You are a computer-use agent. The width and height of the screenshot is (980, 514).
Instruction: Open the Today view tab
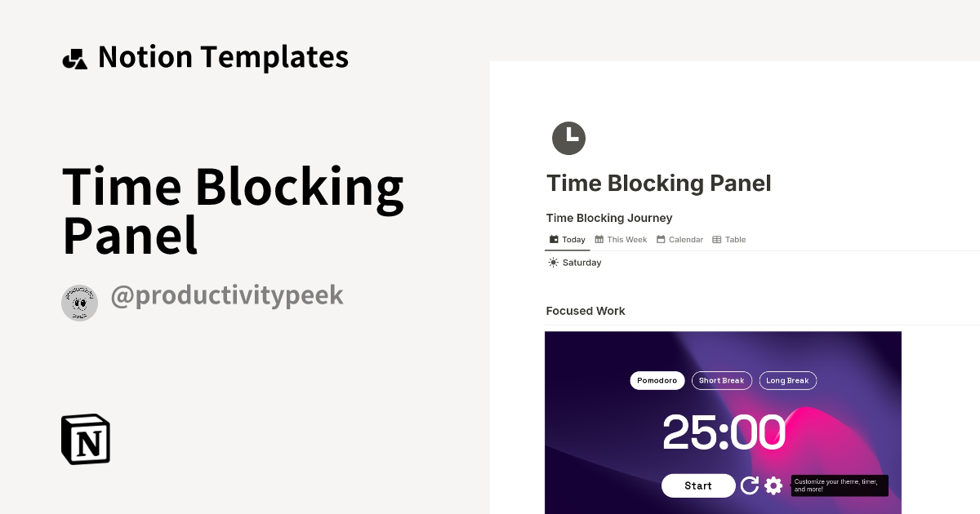pyautogui.click(x=567, y=239)
